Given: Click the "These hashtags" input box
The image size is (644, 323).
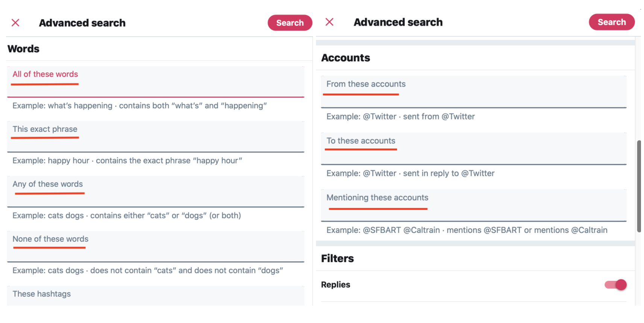Looking at the screenshot, I should coord(155,296).
